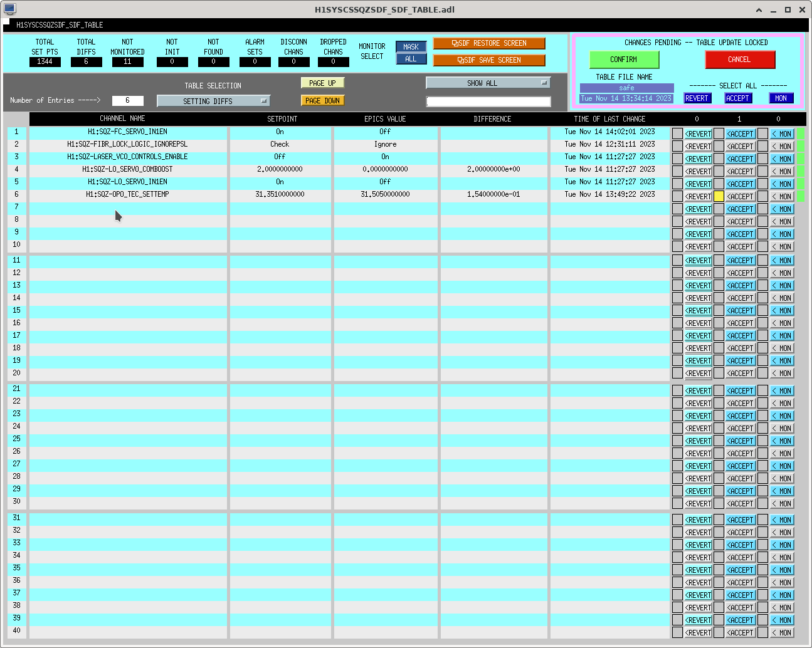Click ACCEPT arrow button for row 2
The image size is (812, 648).
[x=740, y=147]
